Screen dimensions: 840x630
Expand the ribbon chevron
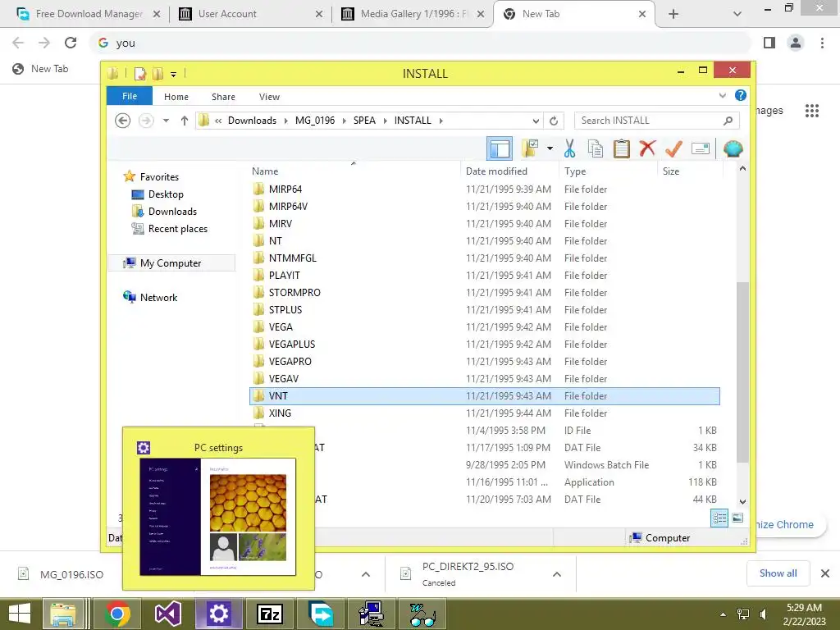click(x=722, y=95)
